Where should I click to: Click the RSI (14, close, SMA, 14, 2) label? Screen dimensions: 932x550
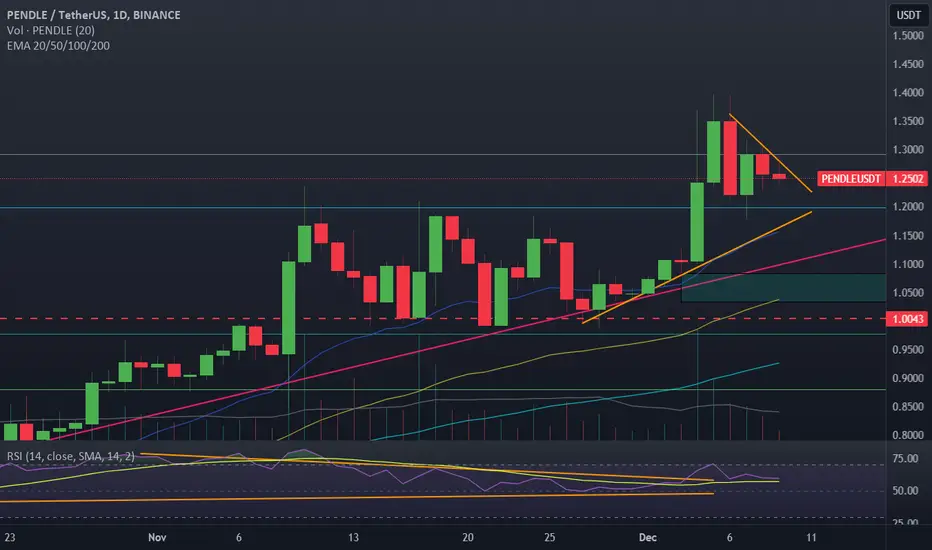[x=71, y=456]
